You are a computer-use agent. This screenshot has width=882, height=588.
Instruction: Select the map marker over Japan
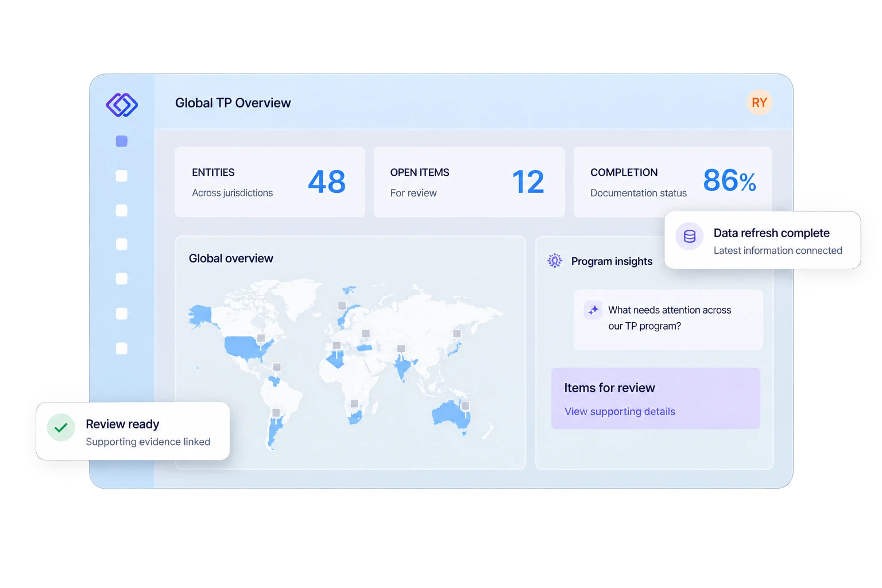(457, 334)
